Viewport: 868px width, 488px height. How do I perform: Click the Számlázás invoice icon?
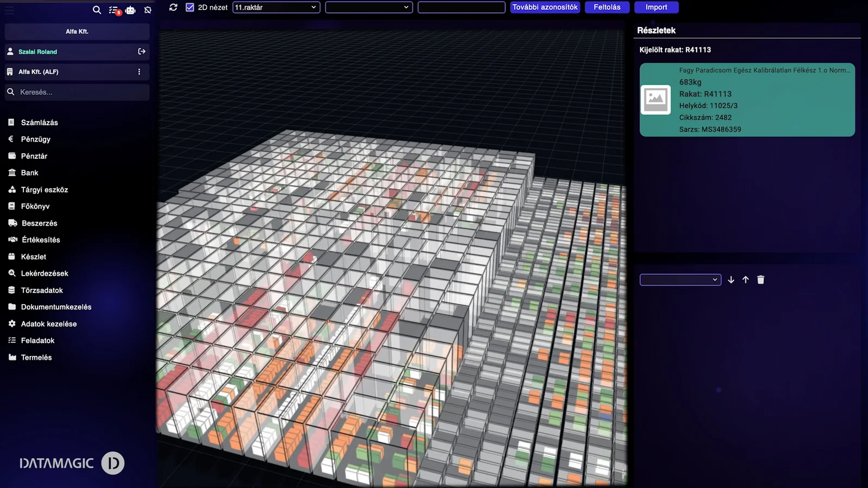tap(11, 123)
